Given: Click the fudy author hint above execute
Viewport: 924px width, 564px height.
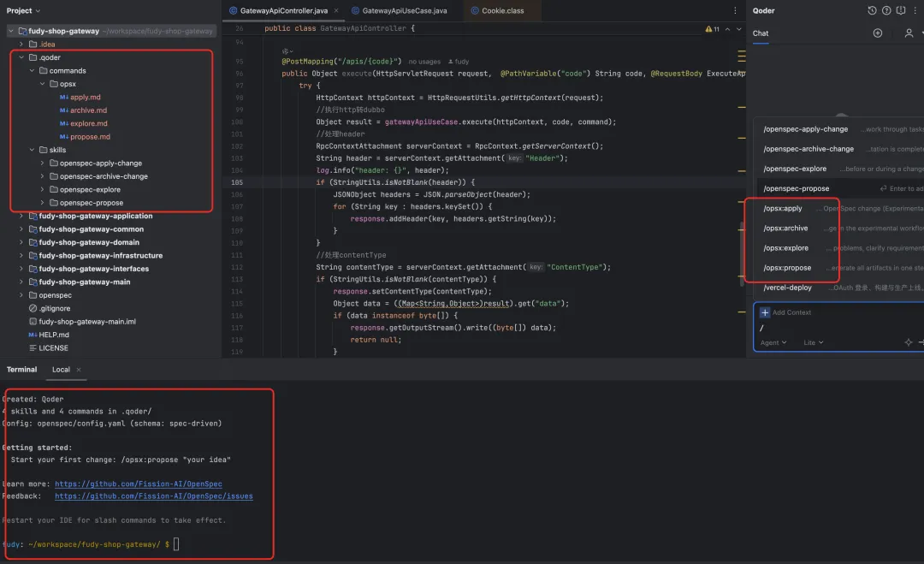Looking at the screenshot, I should click(x=459, y=62).
